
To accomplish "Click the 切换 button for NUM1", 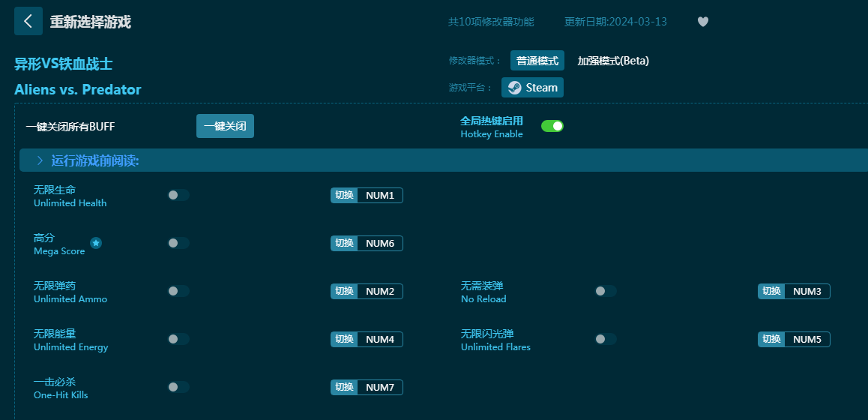I will (344, 195).
